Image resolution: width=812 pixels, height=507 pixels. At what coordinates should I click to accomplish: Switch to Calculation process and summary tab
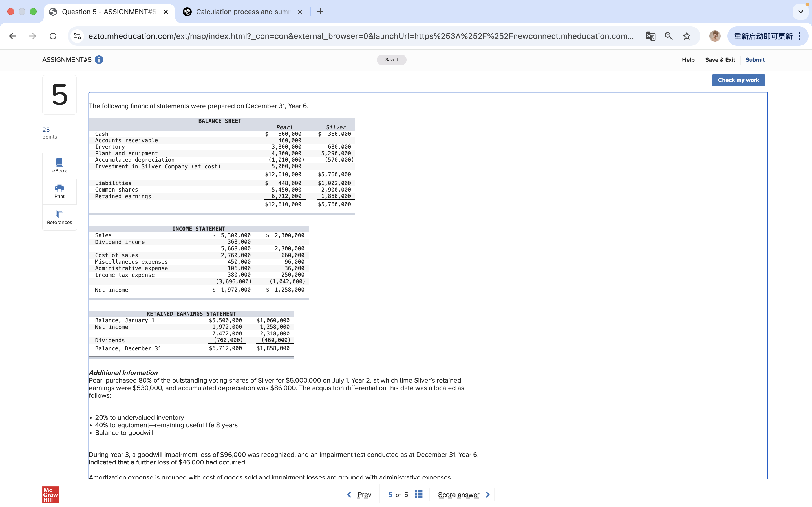(242, 12)
